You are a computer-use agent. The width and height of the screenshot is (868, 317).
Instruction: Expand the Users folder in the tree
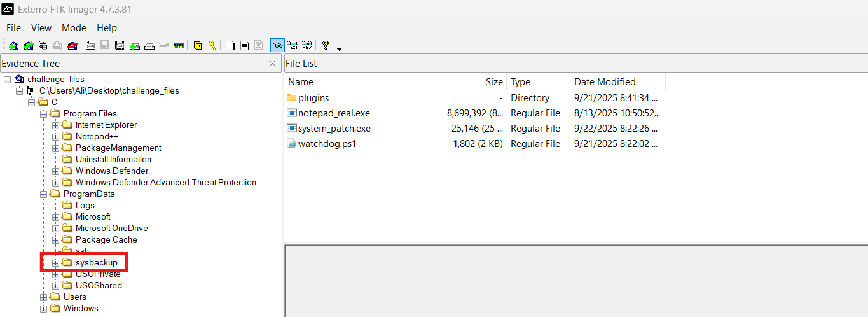[x=44, y=297]
